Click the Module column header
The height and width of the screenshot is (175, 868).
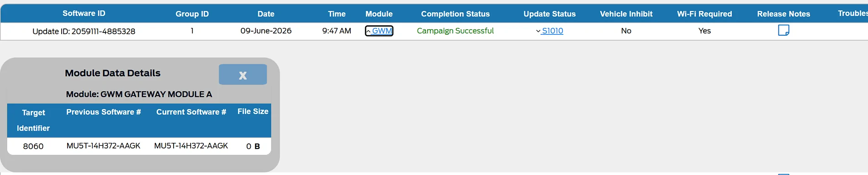tap(379, 14)
